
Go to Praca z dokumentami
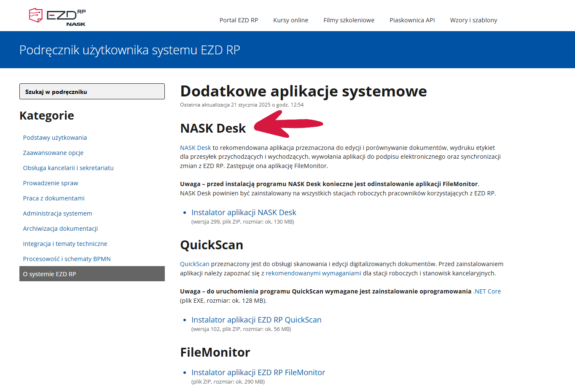[x=54, y=198]
